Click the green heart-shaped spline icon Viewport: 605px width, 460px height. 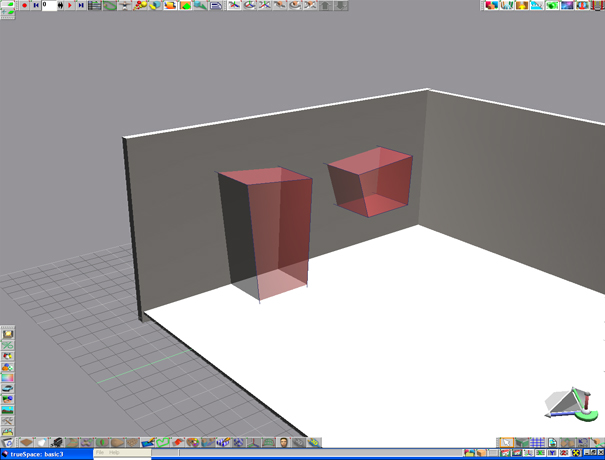point(162,442)
